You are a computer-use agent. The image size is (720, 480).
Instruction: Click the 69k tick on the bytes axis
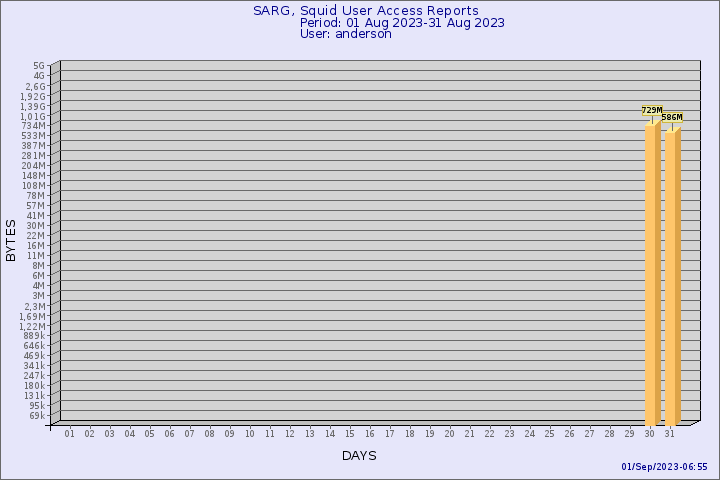[36, 415]
